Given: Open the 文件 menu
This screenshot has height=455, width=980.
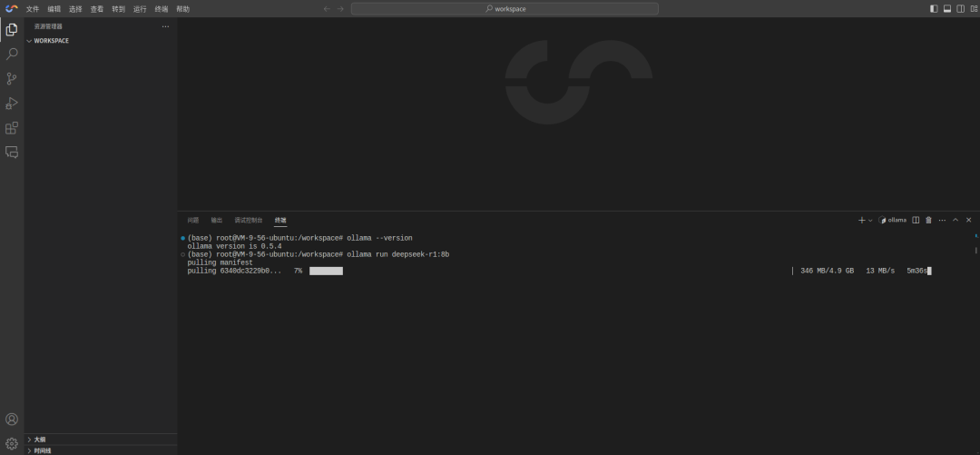Looking at the screenshot, I should (33, 9).
